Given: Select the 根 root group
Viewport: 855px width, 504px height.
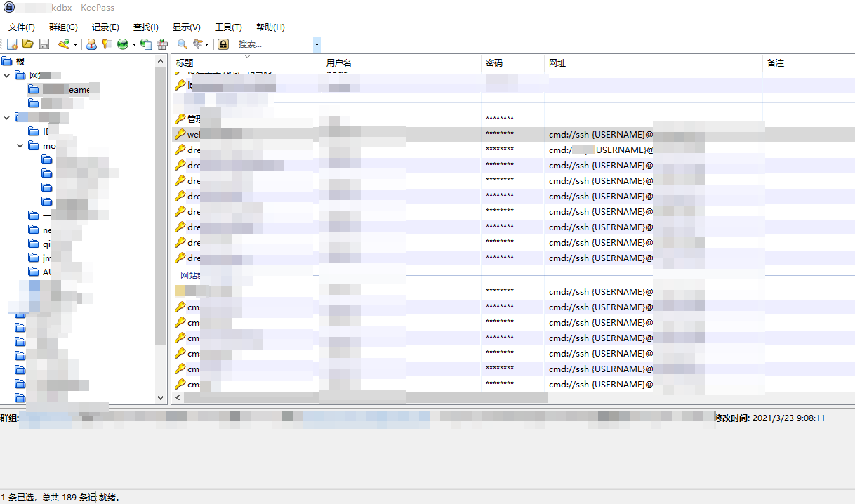Looking at the screenshot, I should 20,62.
